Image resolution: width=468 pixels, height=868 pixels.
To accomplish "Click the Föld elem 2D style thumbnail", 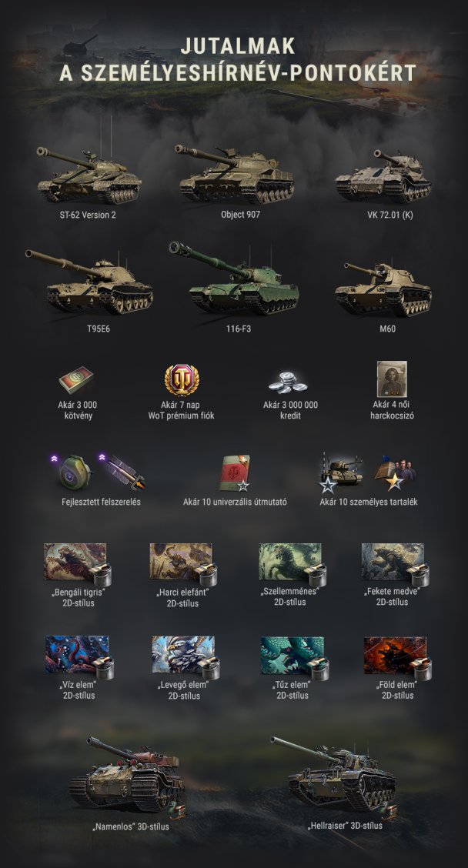I will click(x=398, y=659).
